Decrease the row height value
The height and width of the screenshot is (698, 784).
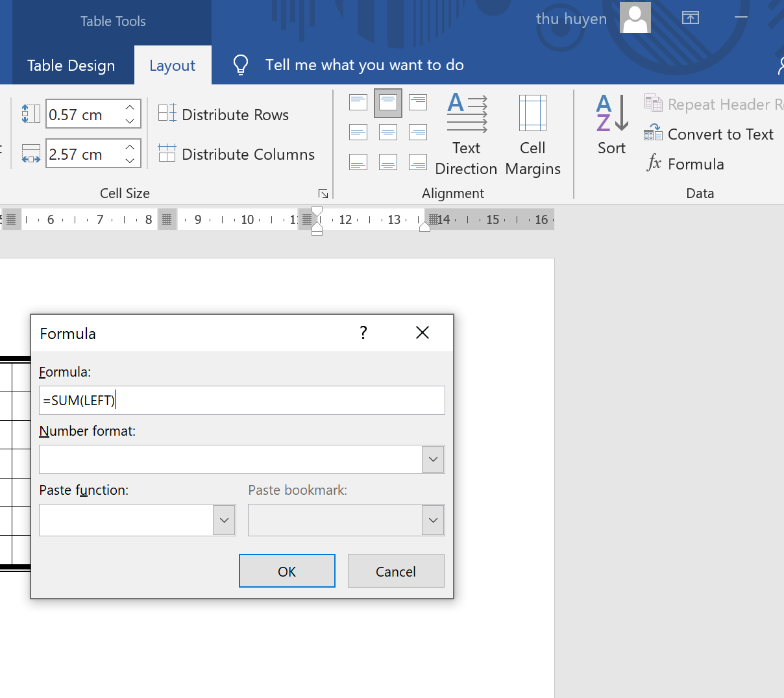point(130,121)
